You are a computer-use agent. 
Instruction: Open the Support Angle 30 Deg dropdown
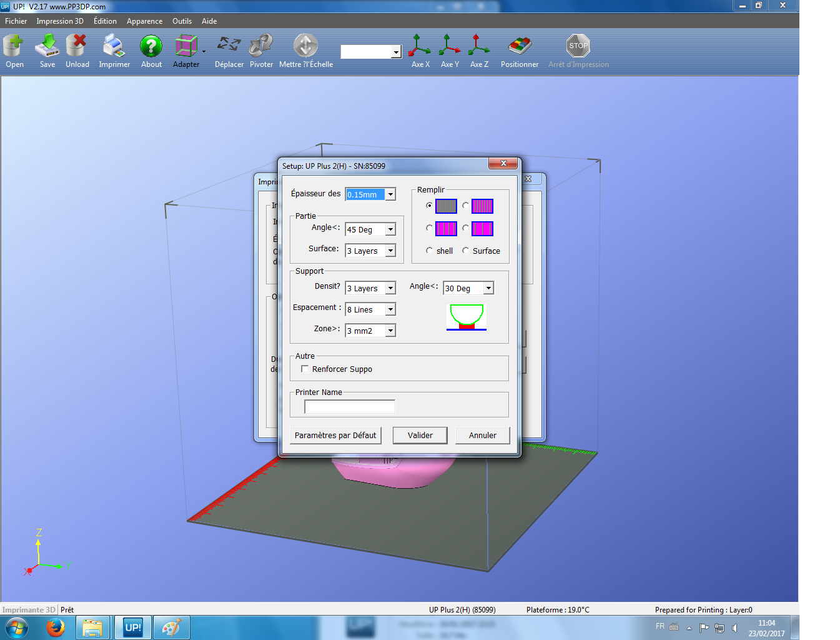pos(488,288)
